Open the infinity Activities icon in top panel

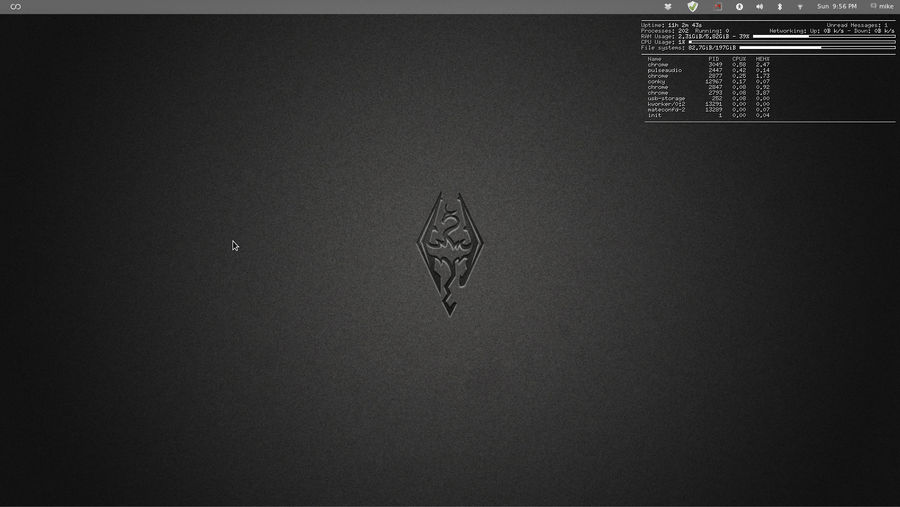15,7
